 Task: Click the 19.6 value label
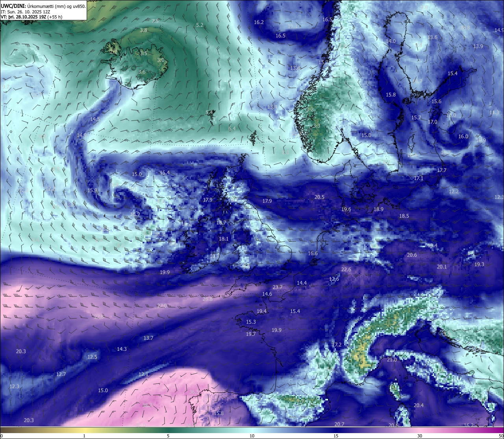tap(346, 209)
